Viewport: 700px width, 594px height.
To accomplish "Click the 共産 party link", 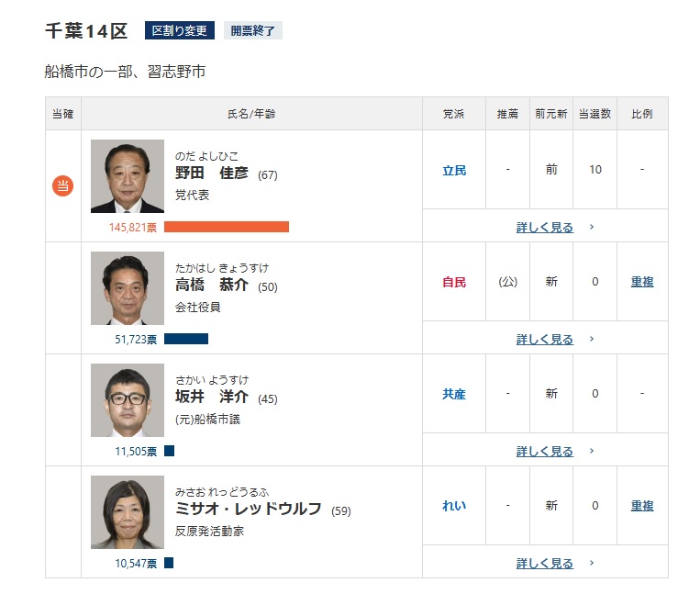I will click(454, 394).
